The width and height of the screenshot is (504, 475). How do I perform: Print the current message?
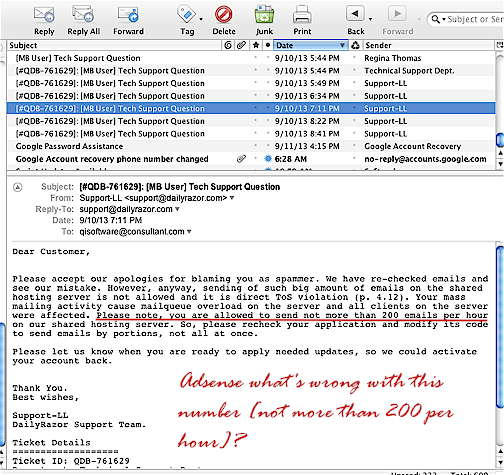[302, 15]
